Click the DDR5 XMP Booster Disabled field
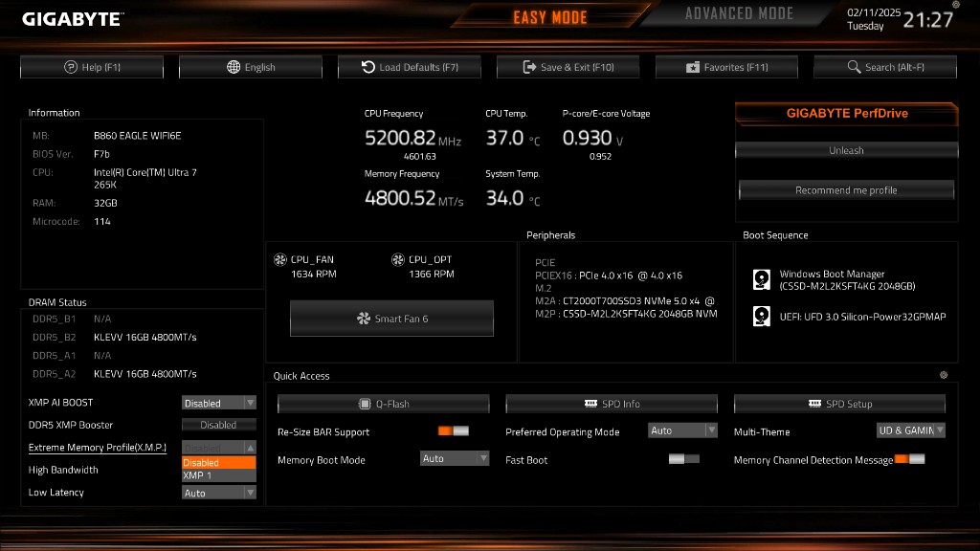The width and height of the screenshot is (980, 551). 219,425
